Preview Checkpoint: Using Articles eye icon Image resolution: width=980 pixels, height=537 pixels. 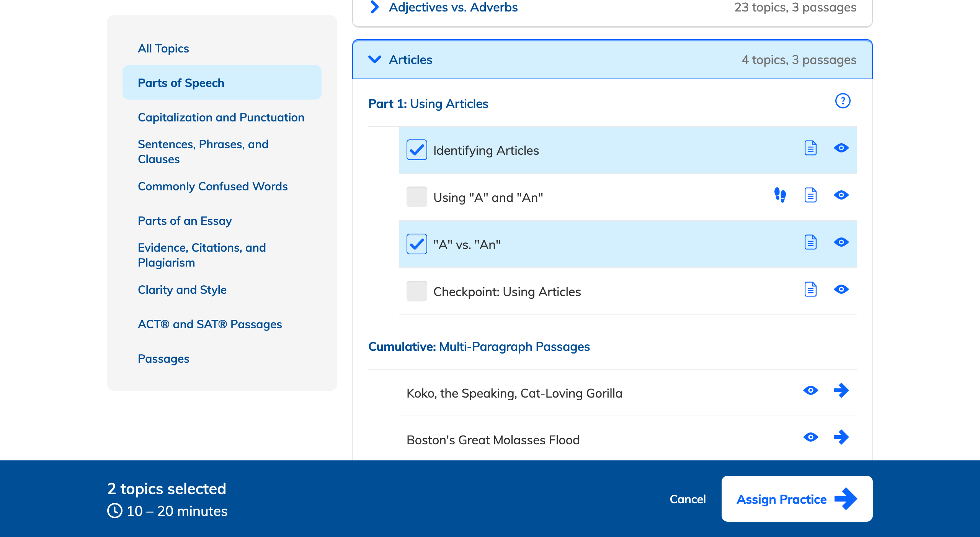pos(841,290)
